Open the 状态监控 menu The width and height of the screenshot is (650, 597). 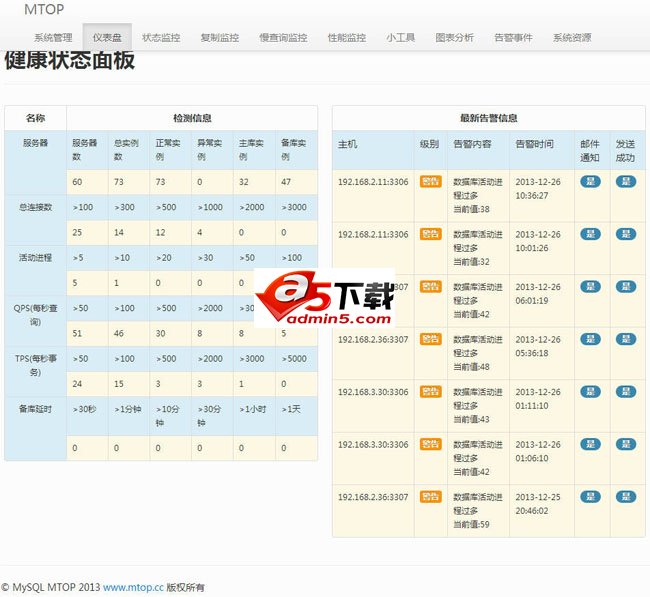pyautogui.click(x=161, y=38)
